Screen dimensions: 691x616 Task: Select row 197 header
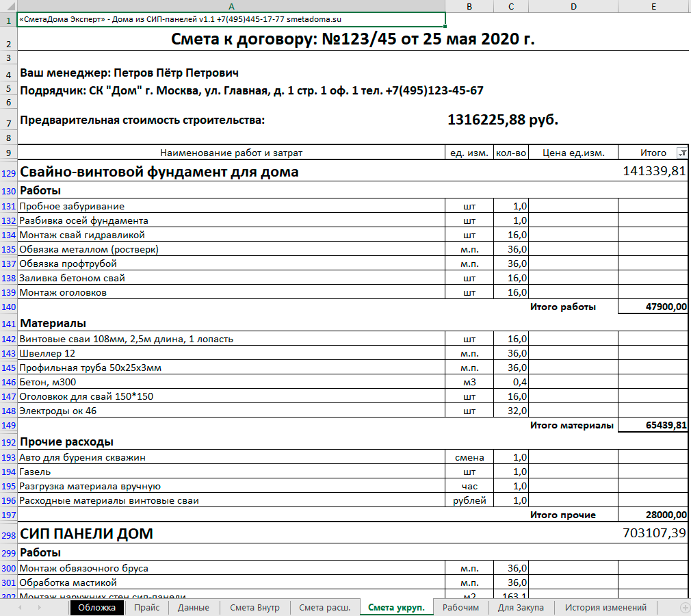point(8,515)
